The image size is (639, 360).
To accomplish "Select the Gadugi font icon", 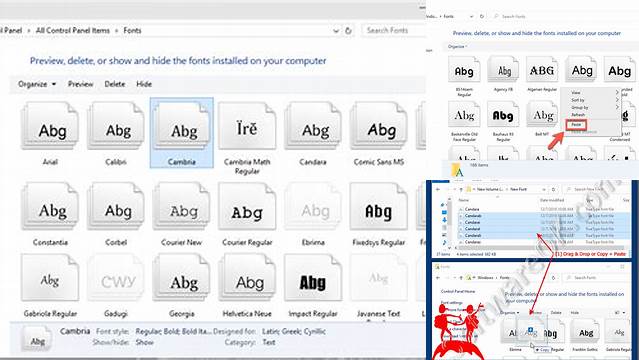I will pos(116,278).
